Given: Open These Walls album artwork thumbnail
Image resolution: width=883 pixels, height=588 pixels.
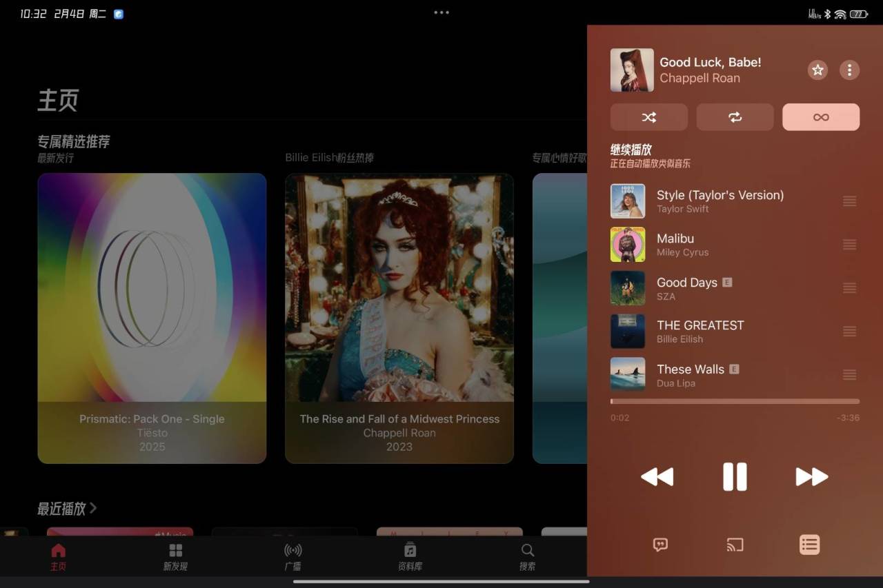Looking at the screenshot, I should [628, 375].
